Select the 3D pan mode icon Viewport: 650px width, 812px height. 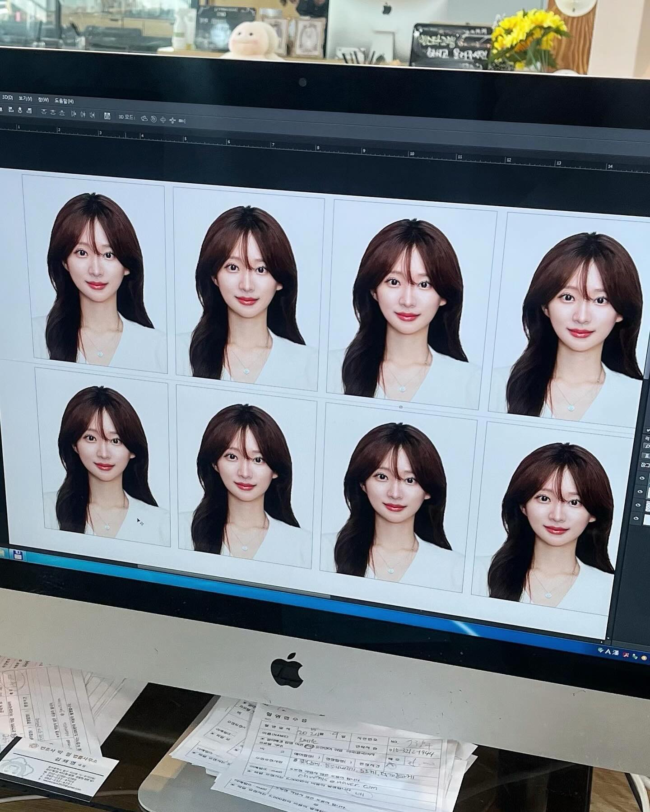point(163,120)
